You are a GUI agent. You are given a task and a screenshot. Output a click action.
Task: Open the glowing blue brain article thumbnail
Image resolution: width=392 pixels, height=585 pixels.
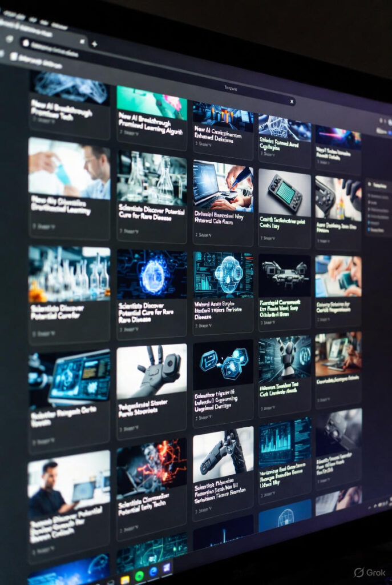pyautogui.click(x=152, y=273)
